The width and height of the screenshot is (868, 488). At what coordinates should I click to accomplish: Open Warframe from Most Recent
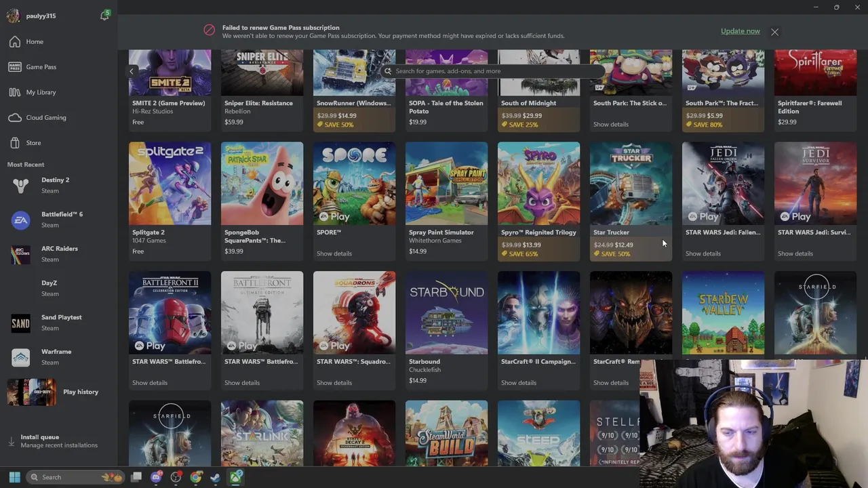pos(59,357)
